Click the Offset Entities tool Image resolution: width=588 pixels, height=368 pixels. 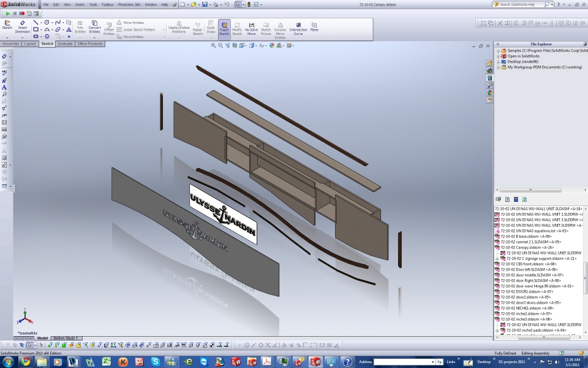tap(109, 29)
